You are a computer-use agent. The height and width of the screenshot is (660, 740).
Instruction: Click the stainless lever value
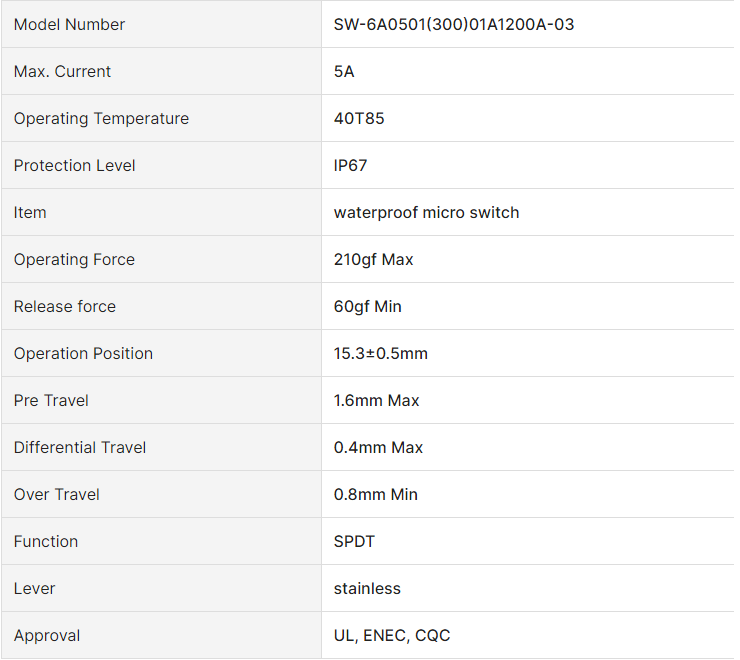click(367, 589)
